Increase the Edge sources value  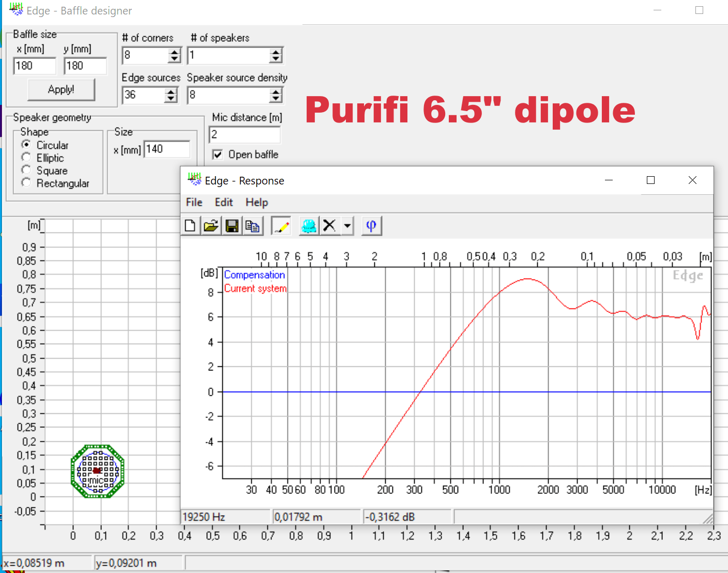pyautogui.click(x=171, y=91)
